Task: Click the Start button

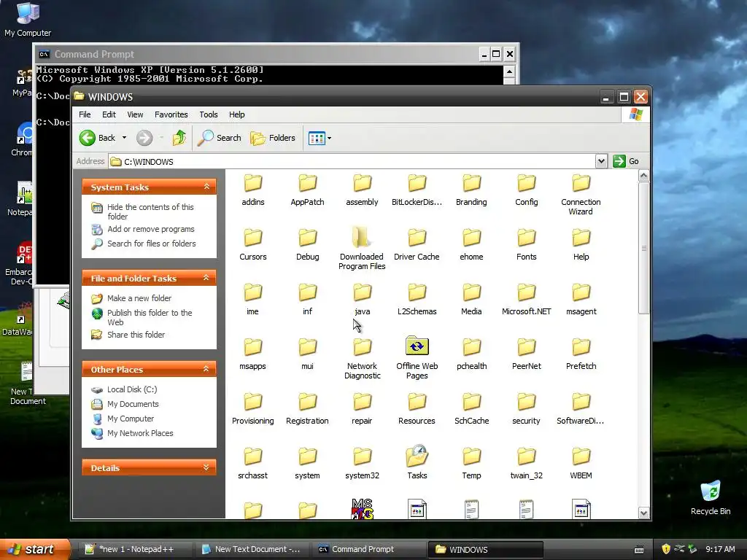Action: pyautogui.click(x=34, y=550)
